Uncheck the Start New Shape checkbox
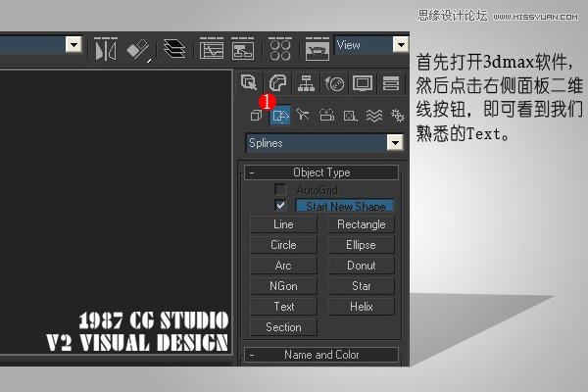The image size is (588, 392). pos(281,206)
